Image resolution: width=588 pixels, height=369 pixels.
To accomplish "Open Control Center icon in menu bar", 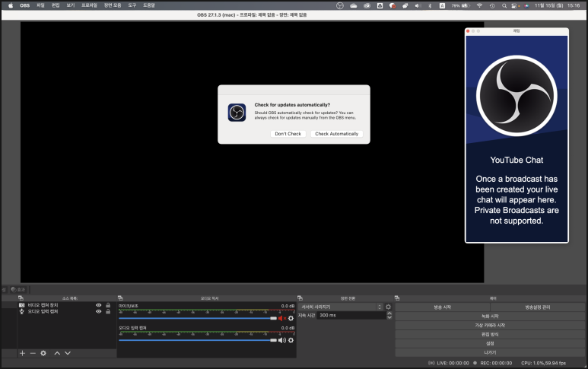I will point(515,5).
